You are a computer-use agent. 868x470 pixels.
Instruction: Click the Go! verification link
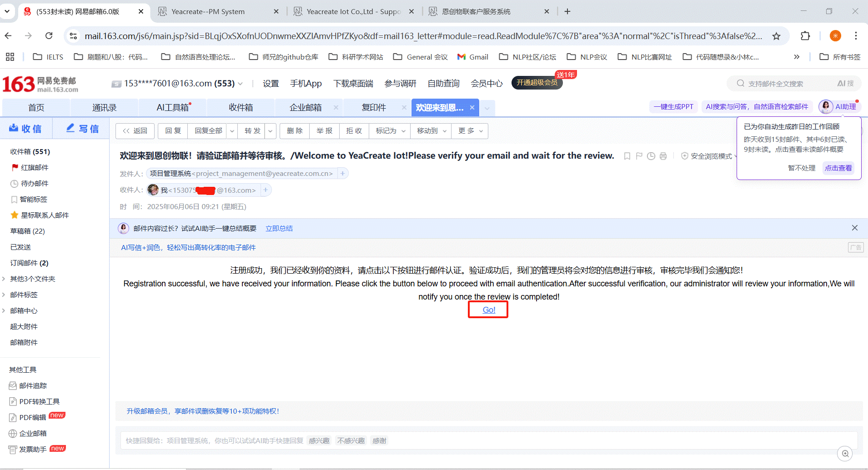pyautogui.click(x=489, y=310)
